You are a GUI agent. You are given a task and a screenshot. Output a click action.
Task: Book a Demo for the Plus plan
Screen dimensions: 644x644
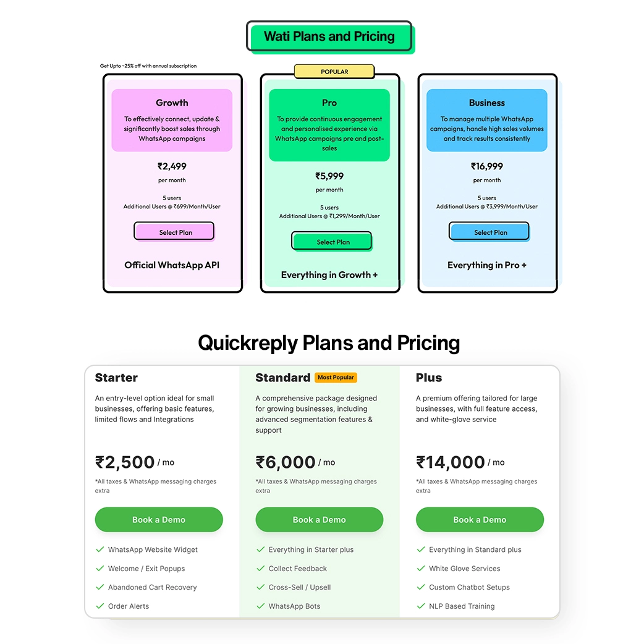click(480, 520)
